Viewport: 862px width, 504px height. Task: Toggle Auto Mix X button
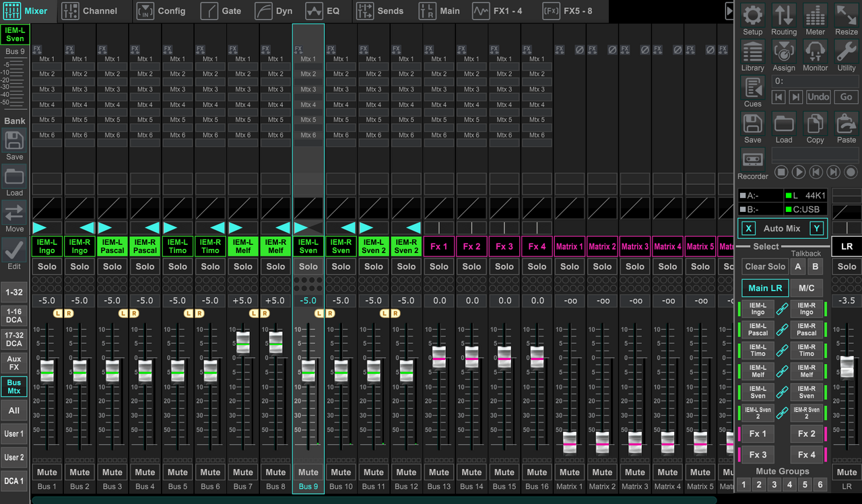point(748,229)
